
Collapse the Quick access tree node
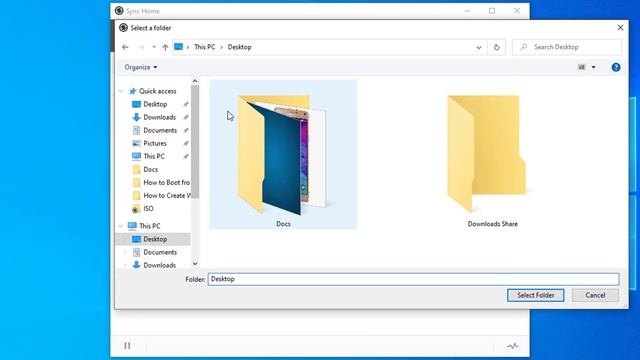pos(121,91)
